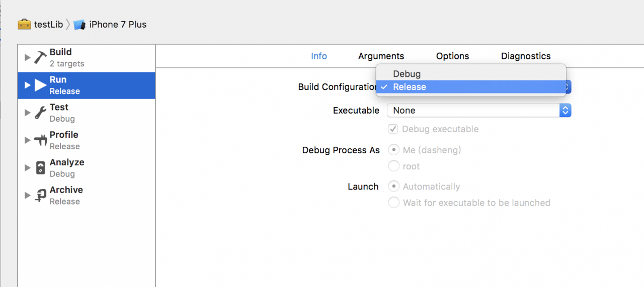Open the Executable None dropdown
Image resolution: width=644 pixels, height=287 pixels.
(x=479, y=110)
